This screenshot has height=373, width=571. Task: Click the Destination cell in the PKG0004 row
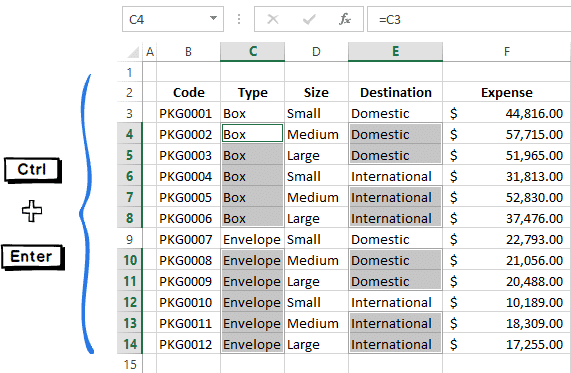coord(395,176)
